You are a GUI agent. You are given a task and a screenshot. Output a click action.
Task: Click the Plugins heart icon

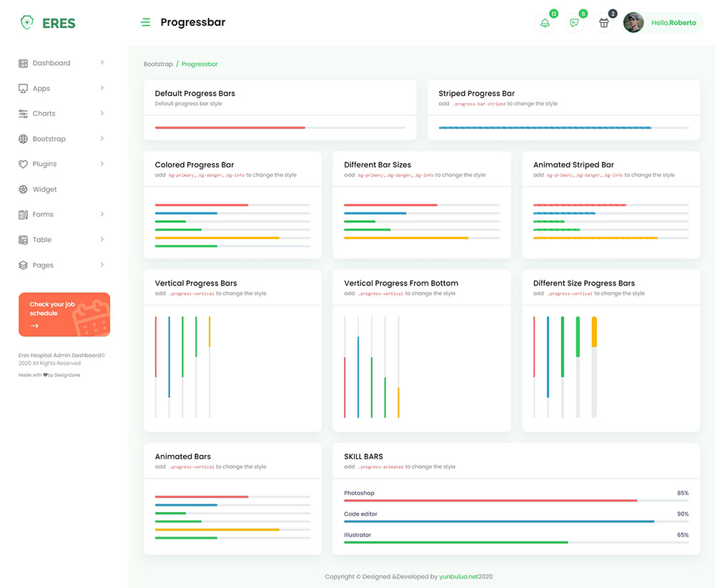pos(23,164)
